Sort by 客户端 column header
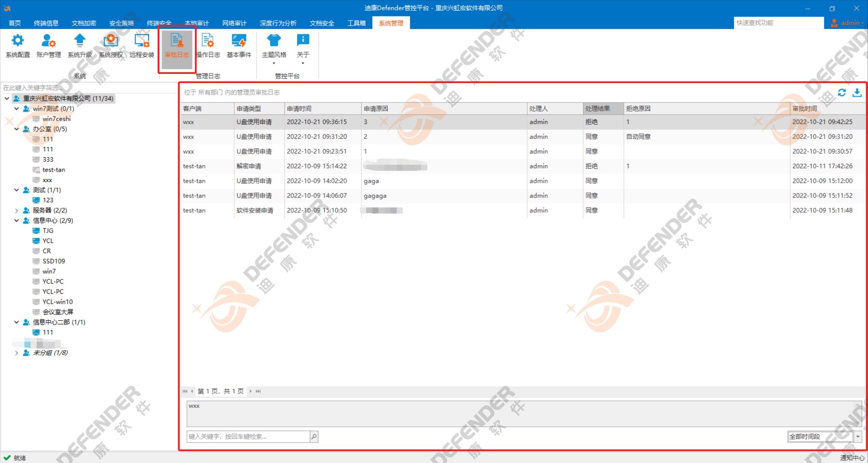 pos(208,108)
